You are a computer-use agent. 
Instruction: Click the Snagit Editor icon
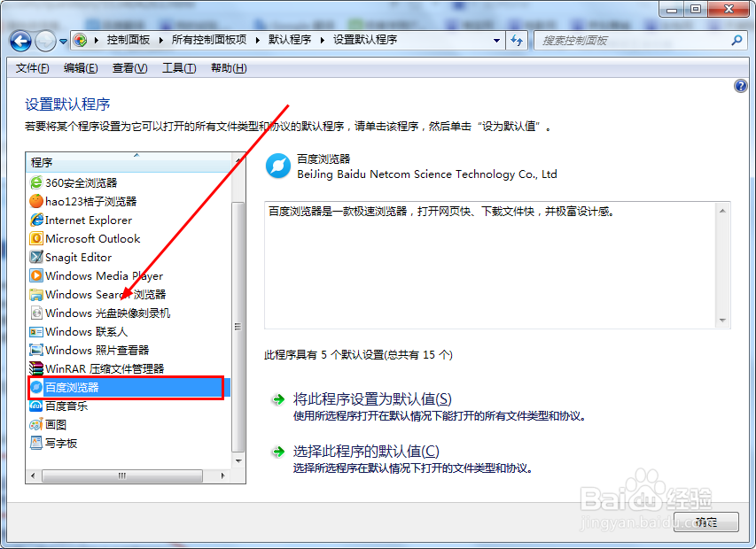[x=36, y=257]
